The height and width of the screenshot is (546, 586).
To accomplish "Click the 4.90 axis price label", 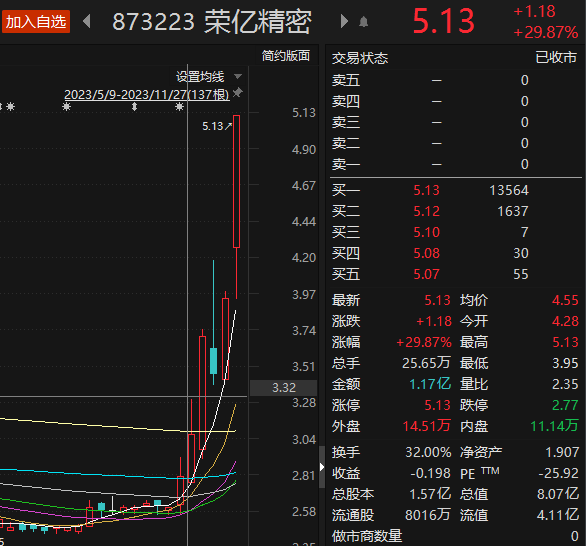I will click(303, 149).
